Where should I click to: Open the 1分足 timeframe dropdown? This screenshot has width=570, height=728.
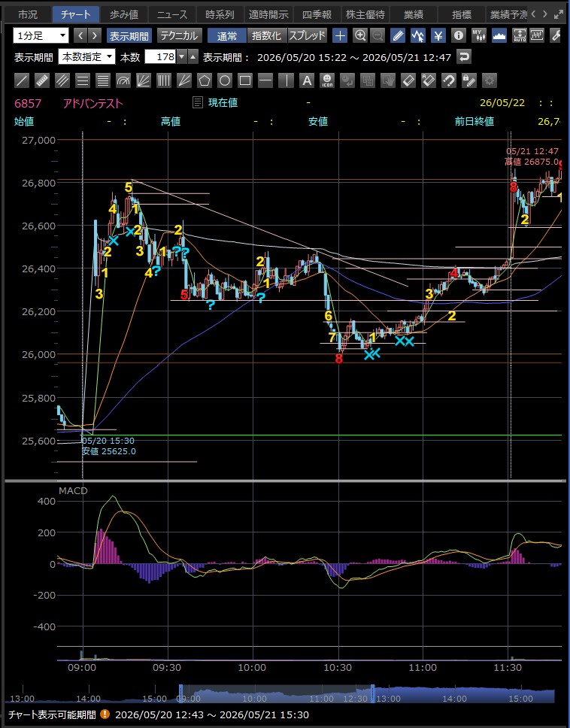click(41, 35)
